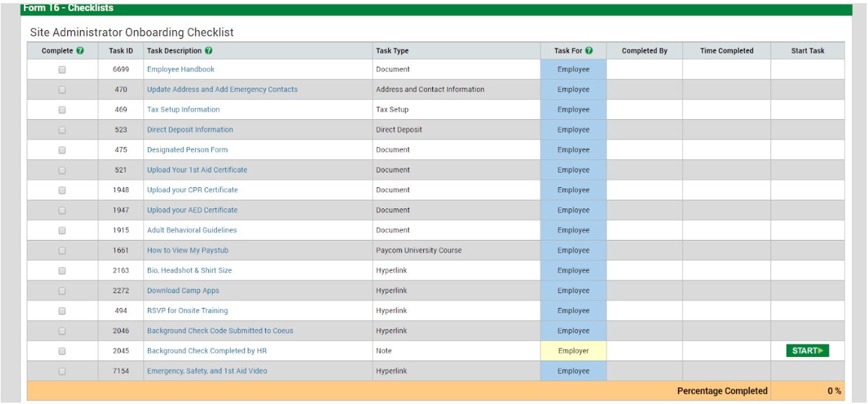Check box for Upload your CPR Certificate

[62, 190]
